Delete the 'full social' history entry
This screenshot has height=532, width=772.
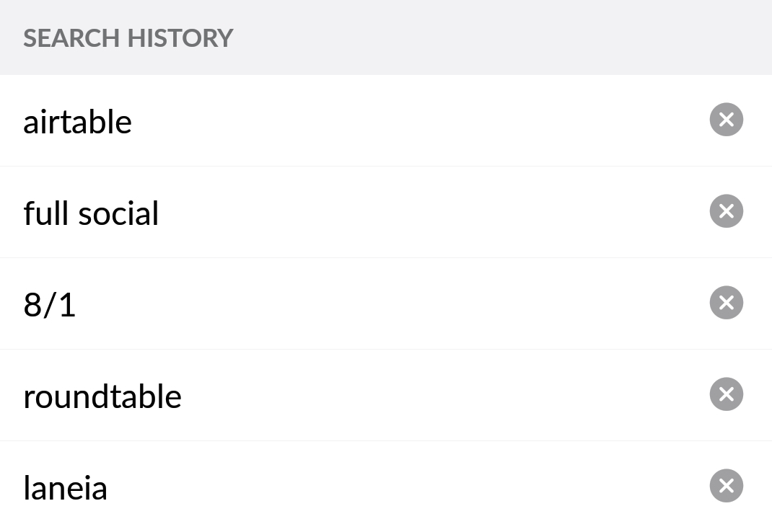pos(727,211)
